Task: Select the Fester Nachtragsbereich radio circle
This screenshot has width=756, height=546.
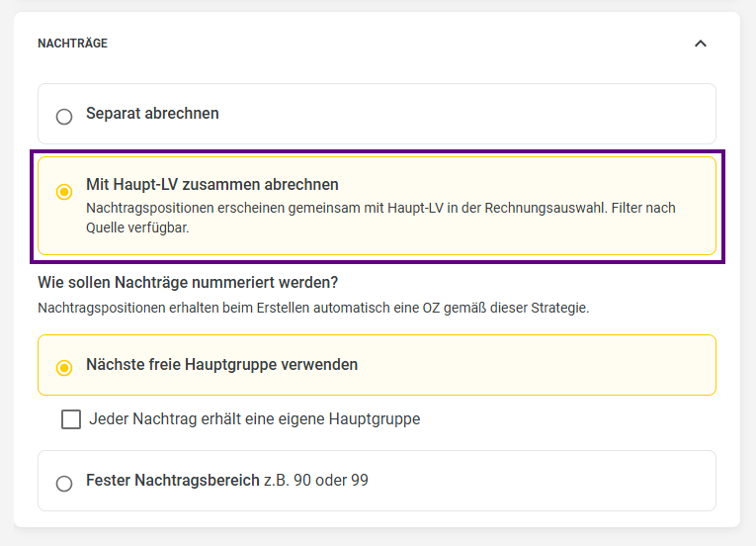Action: [64, 484]
